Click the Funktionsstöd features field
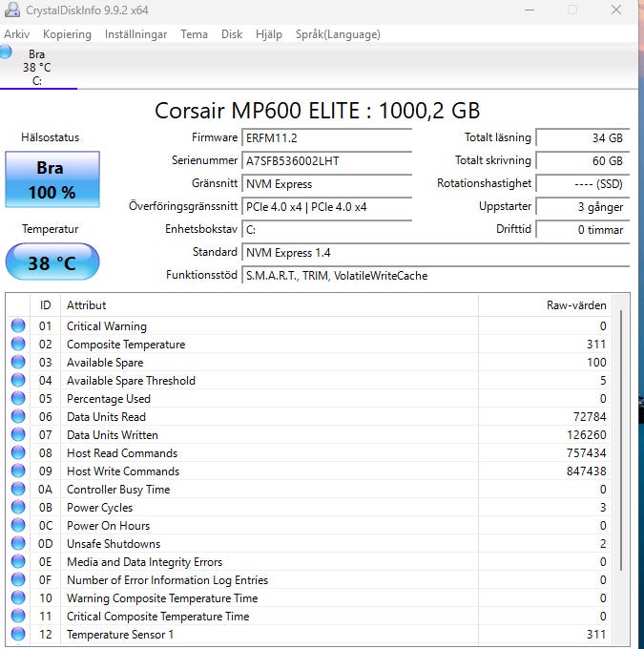The height and width of the screenshot is (649, 644). click(435, 275)
